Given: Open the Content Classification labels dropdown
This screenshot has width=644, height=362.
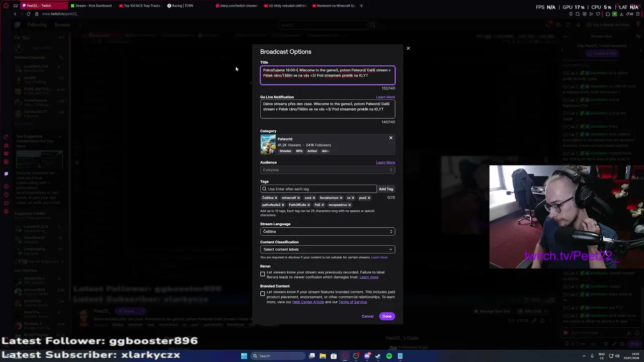Looking at the screenshot, I should [328, 249].
